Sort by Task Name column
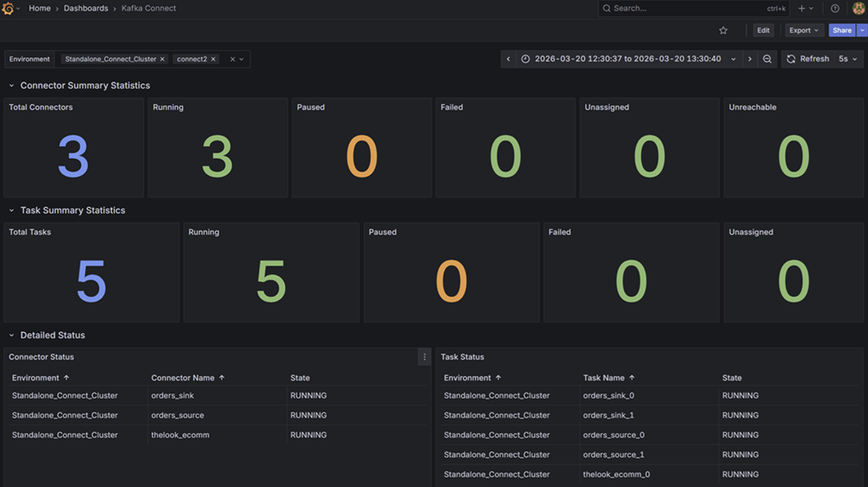 point(609,378)
